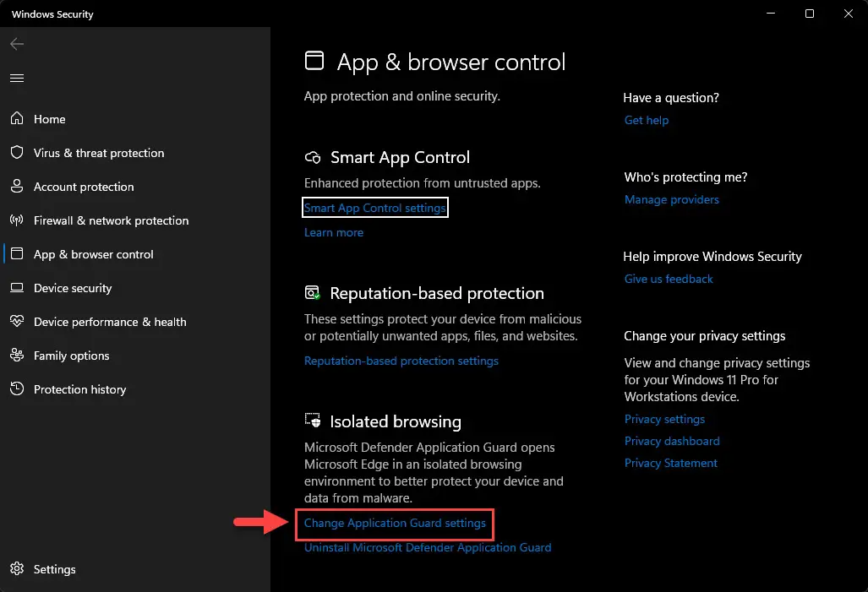Click the Isolated browsing icon

(313, 421)
